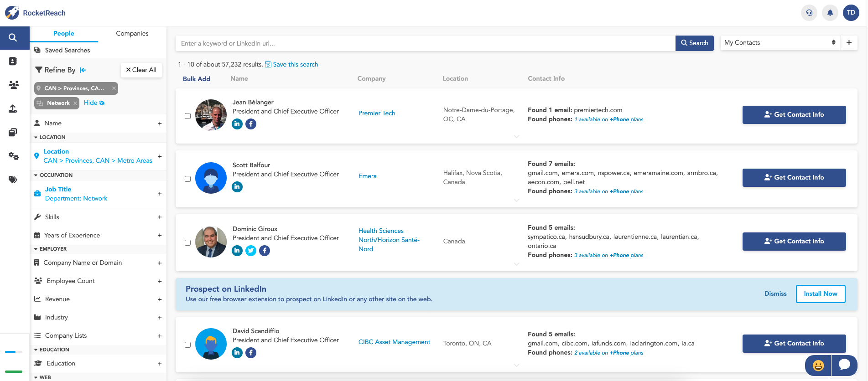
Task: Focus the keyword or LinkedIn url field
Action: click(425, 43)
